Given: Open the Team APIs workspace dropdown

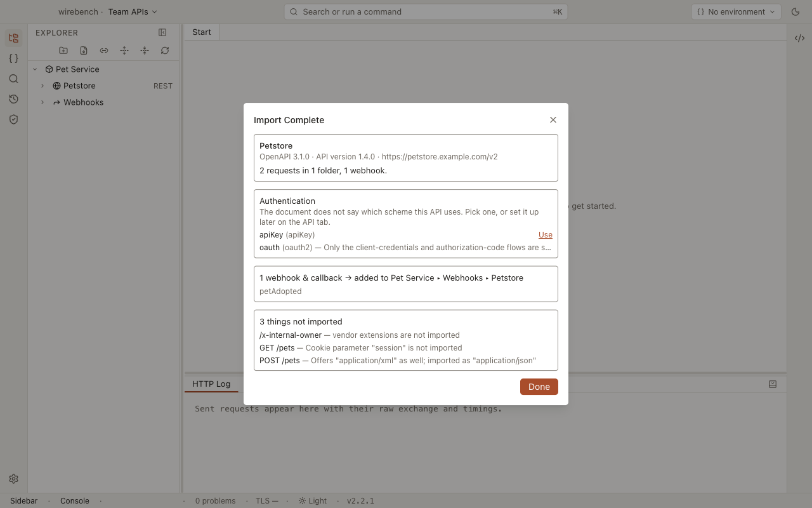Looking at the screenshot, I should [x=133, y=11].
